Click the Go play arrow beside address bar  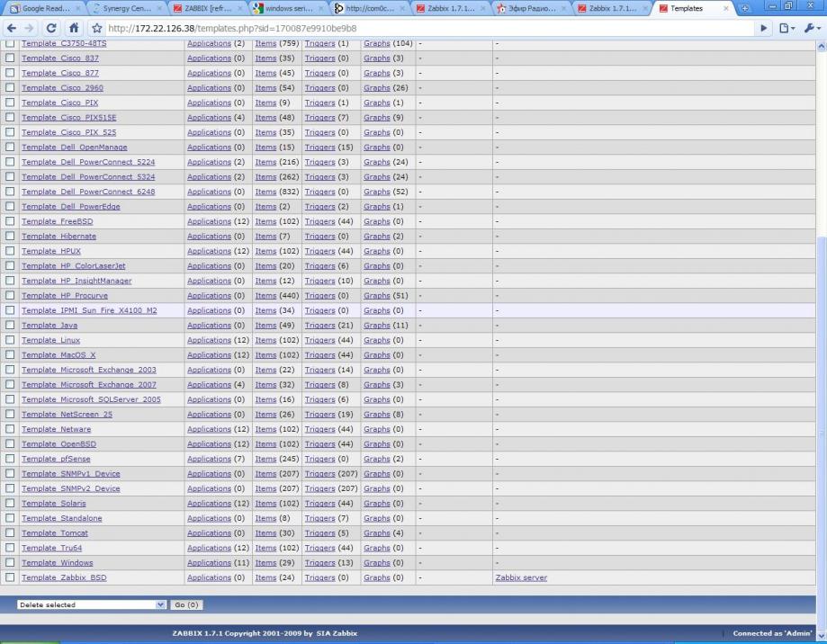[x=763, y=28]
